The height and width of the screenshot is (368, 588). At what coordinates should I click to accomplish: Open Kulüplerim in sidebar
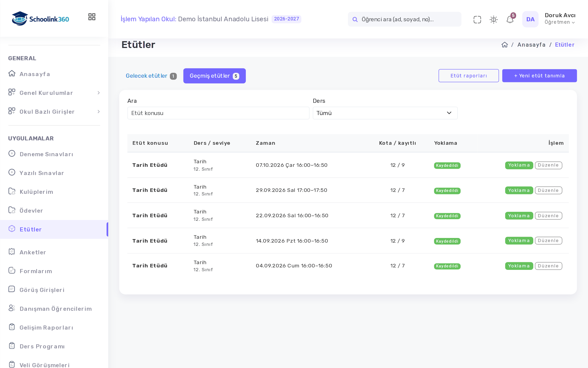coord(54,192)
